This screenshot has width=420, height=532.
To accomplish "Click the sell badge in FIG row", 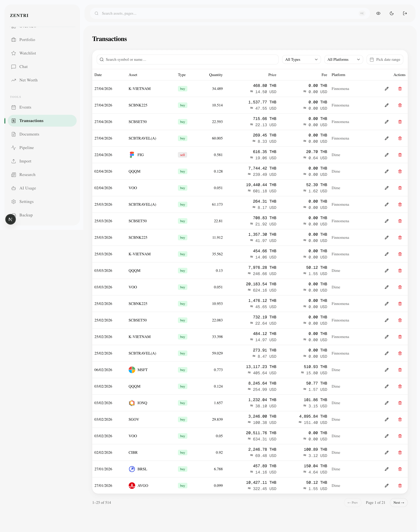I will (182, 155).
